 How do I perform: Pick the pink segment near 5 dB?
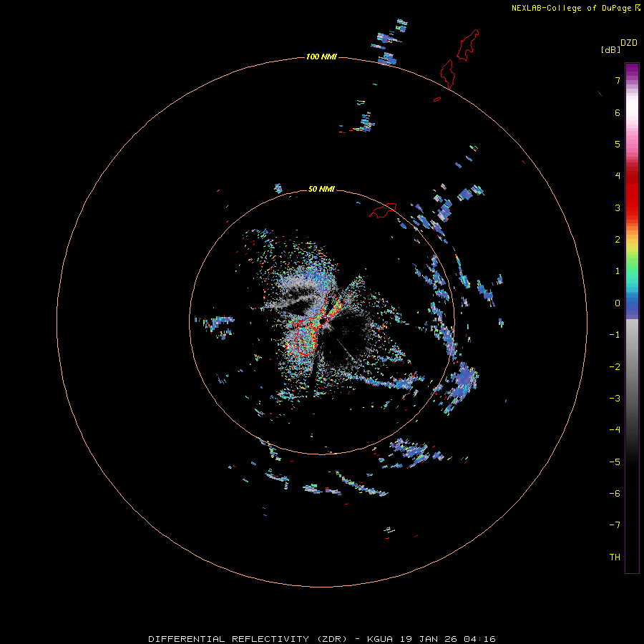(x=632, y=142)
